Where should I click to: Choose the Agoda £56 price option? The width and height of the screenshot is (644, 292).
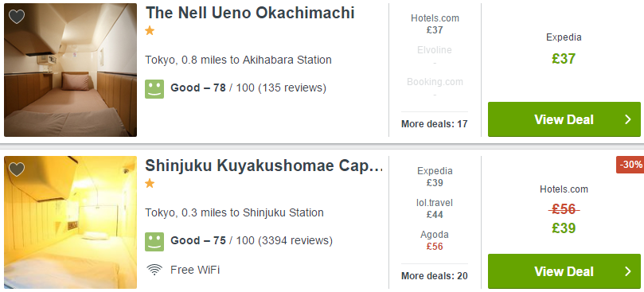pos(435,240)
